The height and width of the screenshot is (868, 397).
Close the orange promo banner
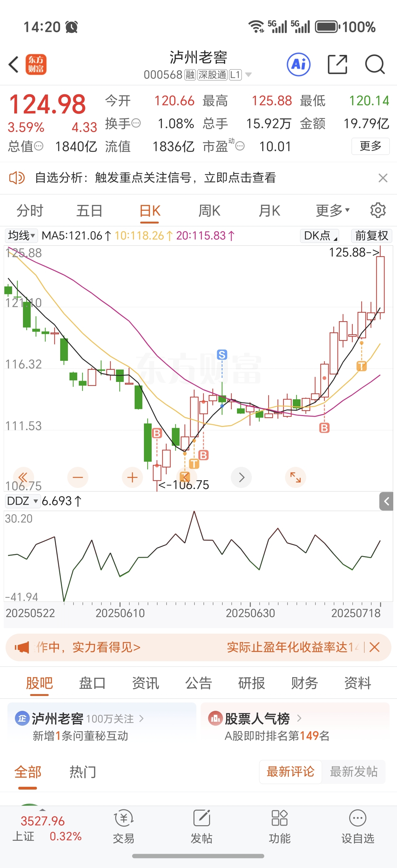(374, 647)
